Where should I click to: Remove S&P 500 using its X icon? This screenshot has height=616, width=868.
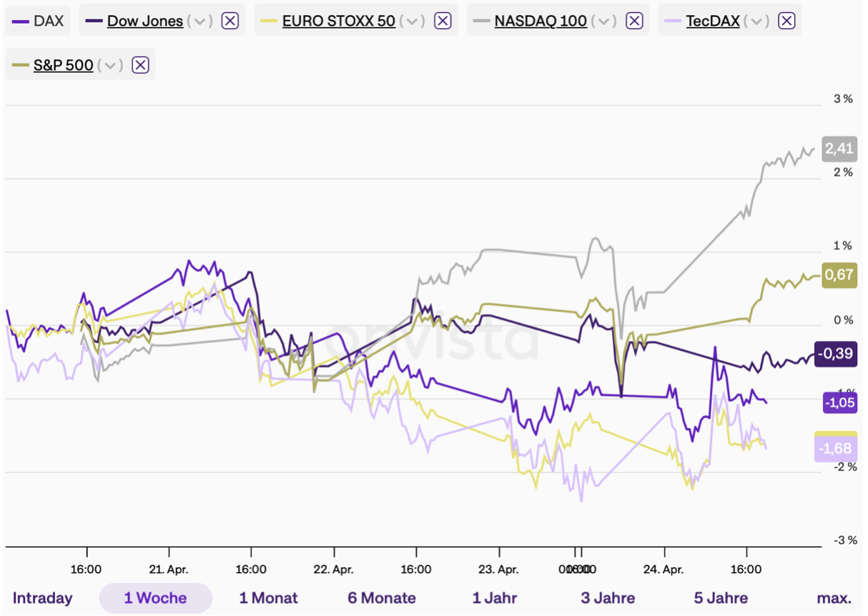click(141, 66)
